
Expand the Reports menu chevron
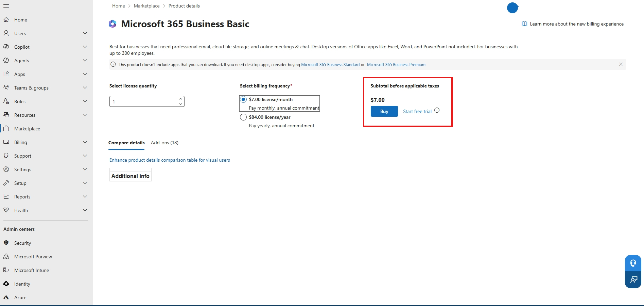(85, 197)
